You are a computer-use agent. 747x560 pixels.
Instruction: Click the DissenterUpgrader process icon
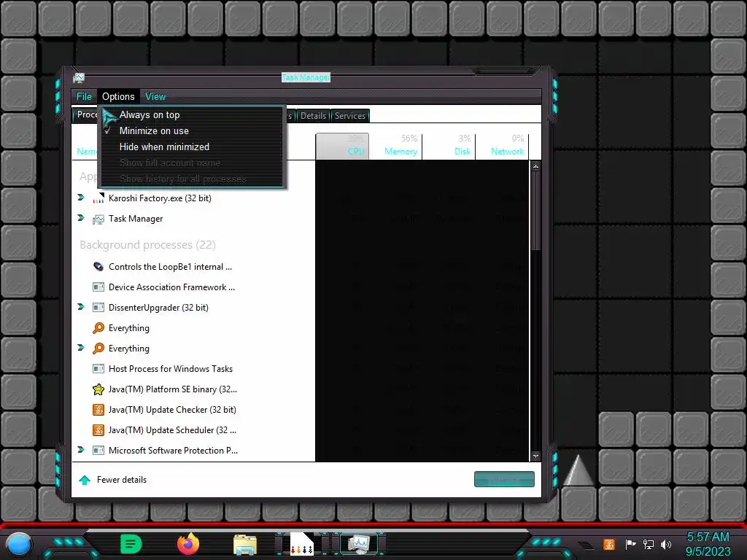pyautogui.click(x=98, y=308)
